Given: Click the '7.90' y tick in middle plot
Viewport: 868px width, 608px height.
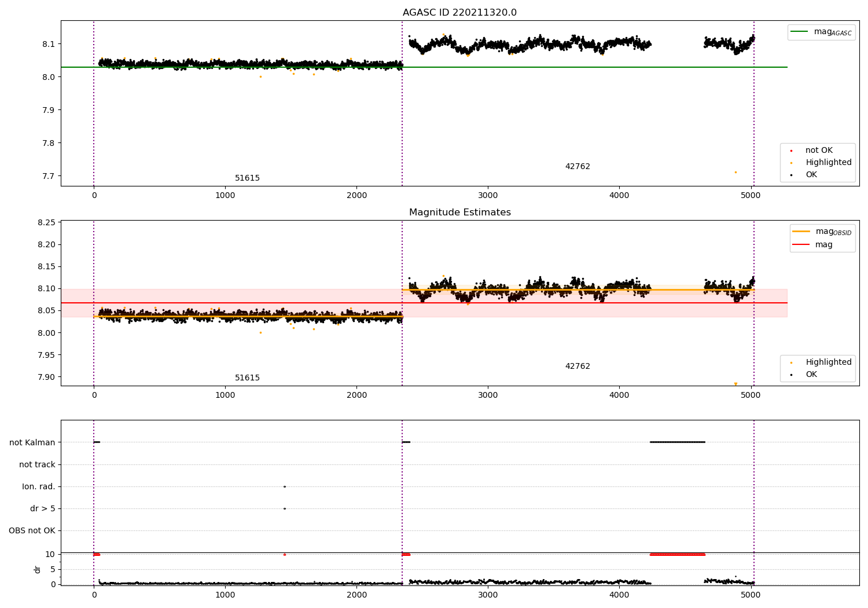Looking at the screenshot, I should (46, 377).
